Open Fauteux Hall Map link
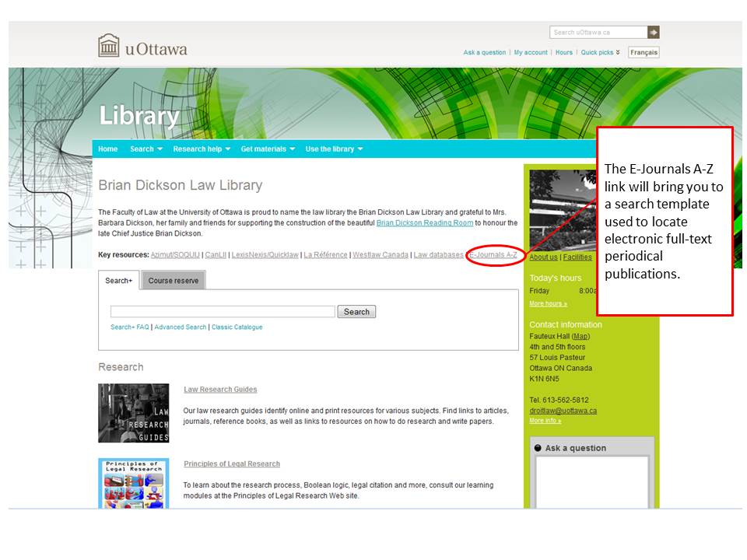 tap(580, 336)
